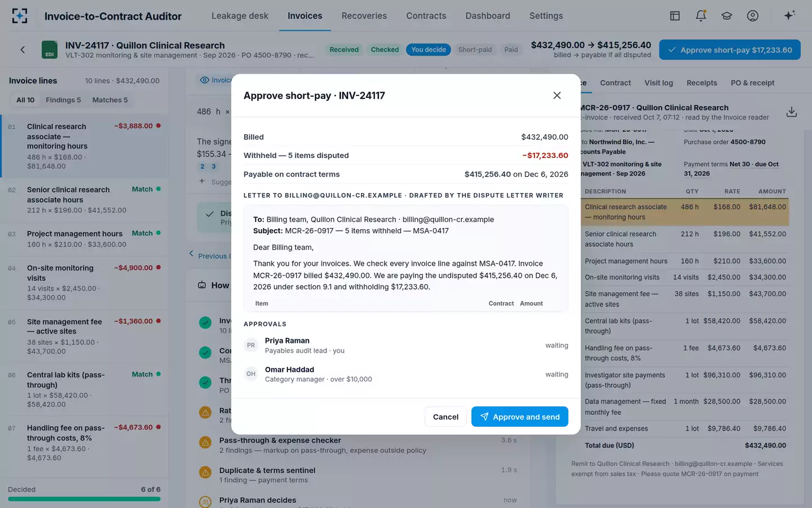
Task: Click the Previous link in the middle panel
Action: [210, 256]
